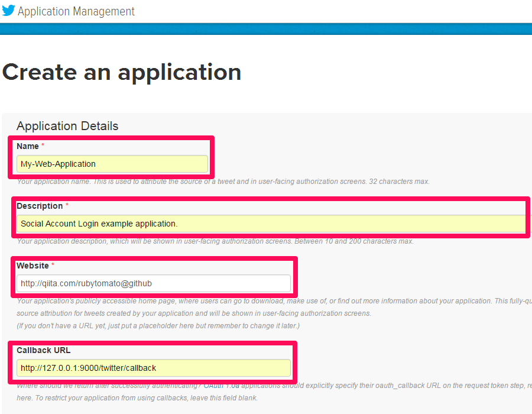Click the Callback URL field label
The width and height of the screenshot is (532, 414).
point(45,350)
